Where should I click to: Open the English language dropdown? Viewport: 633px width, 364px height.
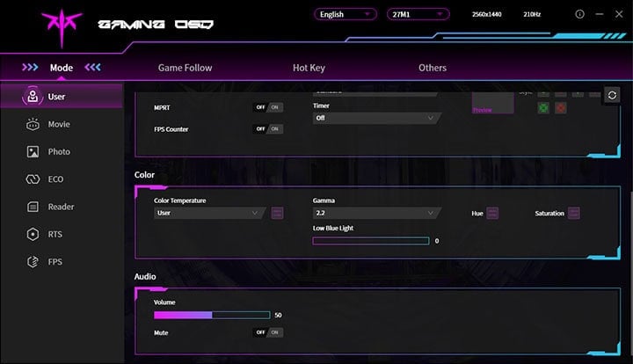(x=345, y=15)
